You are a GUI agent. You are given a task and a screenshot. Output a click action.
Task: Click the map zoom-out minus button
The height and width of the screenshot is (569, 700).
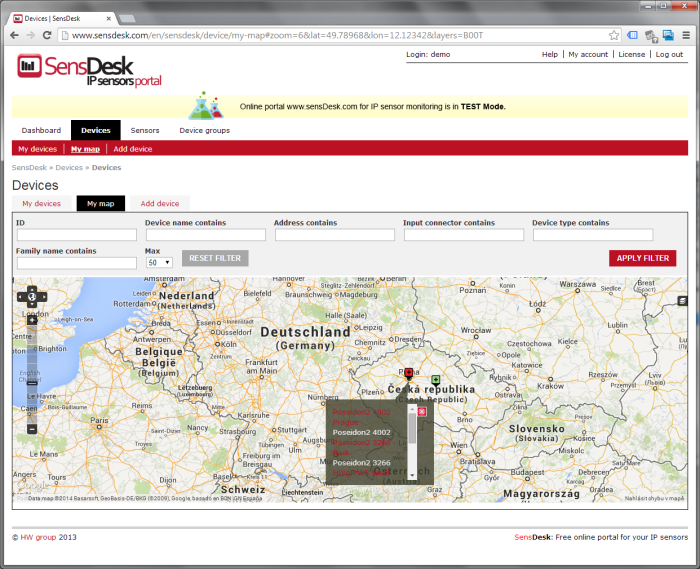tap(32, 429)
